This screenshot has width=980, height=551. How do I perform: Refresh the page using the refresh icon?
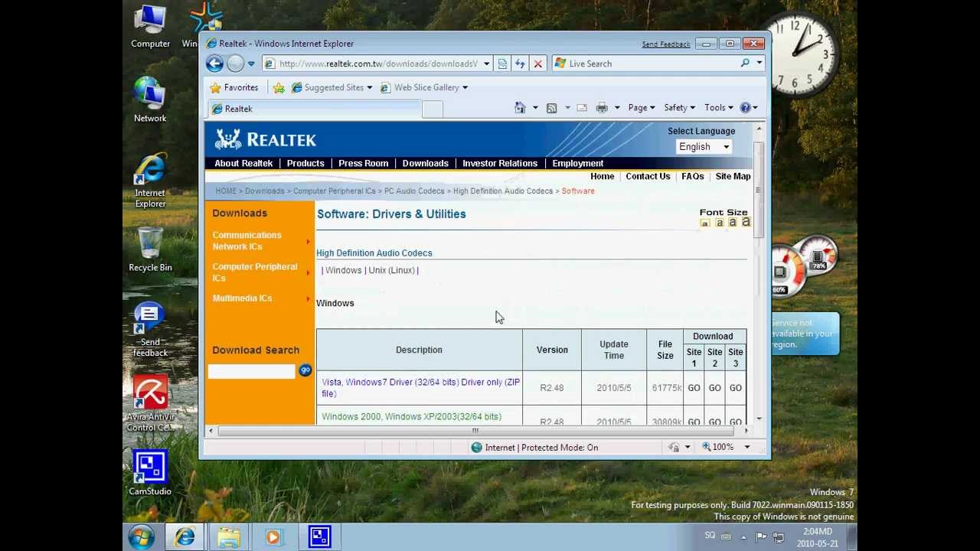click(520, 64)
